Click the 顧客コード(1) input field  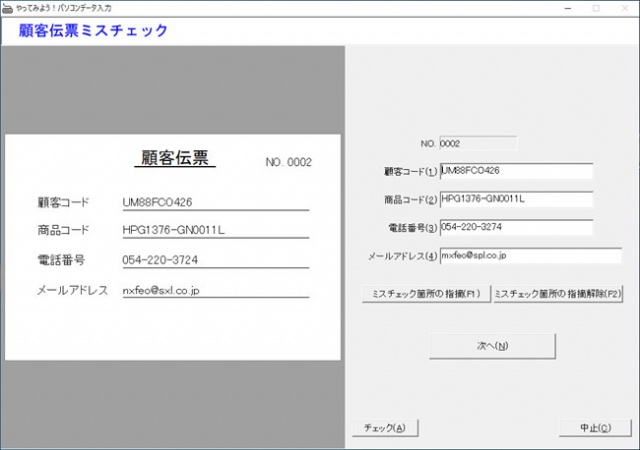(516, 171)
